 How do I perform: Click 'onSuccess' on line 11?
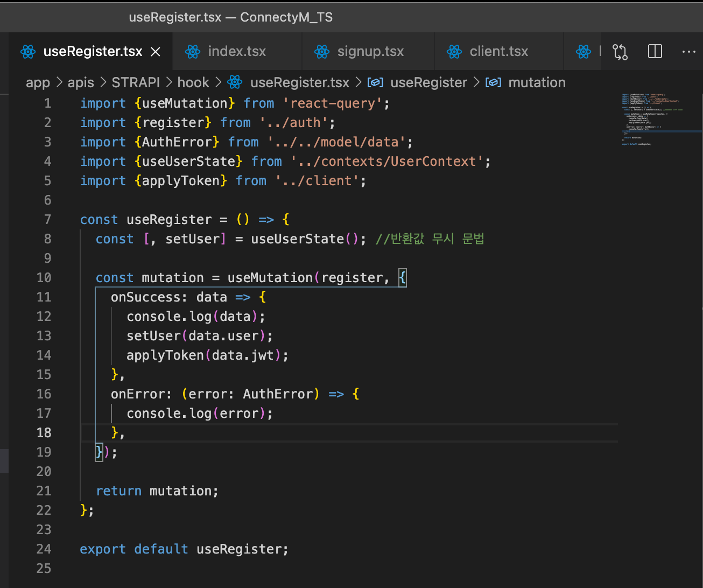146,297
